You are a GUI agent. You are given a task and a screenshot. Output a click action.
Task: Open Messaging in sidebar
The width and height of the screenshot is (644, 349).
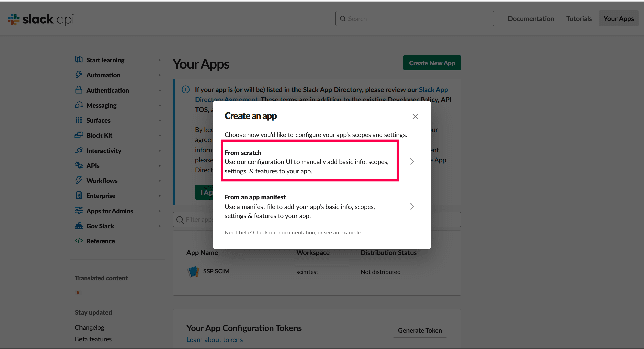coord(101,105)
